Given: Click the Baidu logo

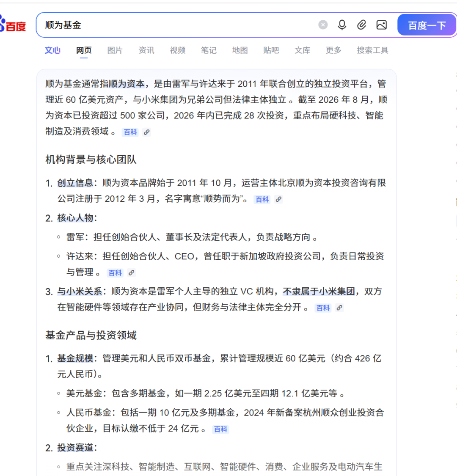Looking at the screenshot, I should coord(13,25).
